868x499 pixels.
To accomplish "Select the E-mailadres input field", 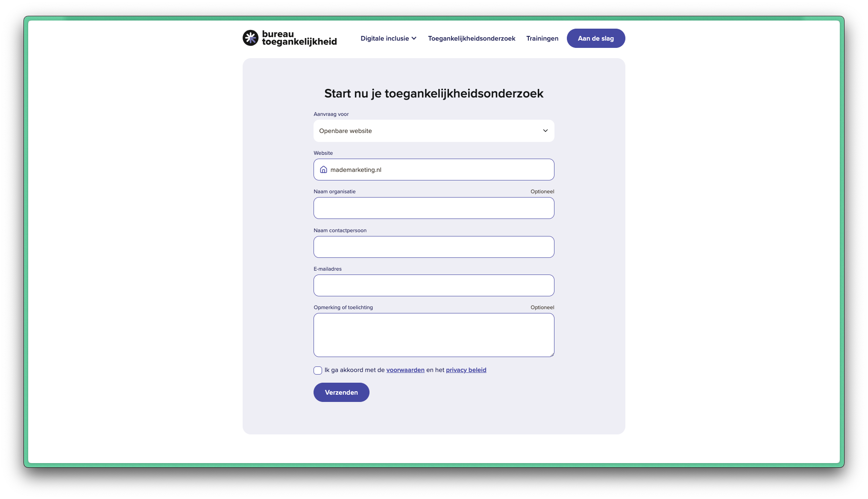I will [x=434, y=286].
